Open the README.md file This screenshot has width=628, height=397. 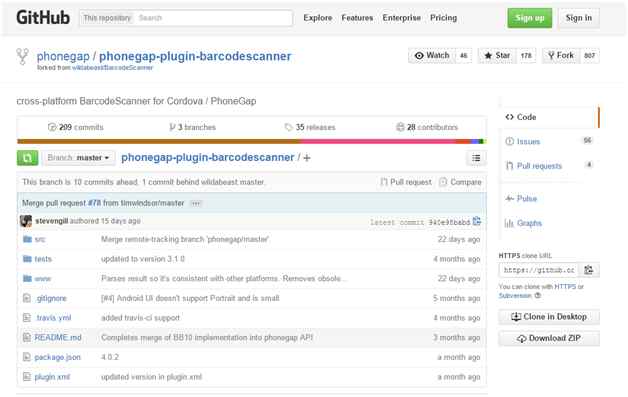point(58,337)
